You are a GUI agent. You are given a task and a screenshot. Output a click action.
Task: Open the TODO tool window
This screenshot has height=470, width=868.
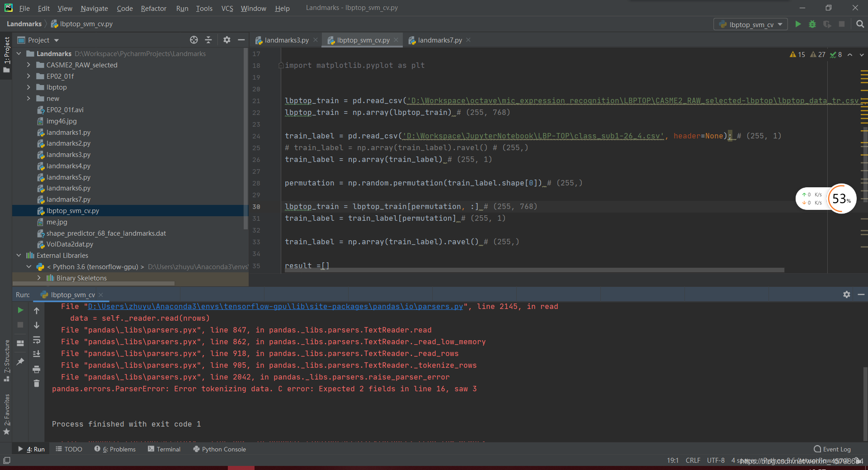69,449
